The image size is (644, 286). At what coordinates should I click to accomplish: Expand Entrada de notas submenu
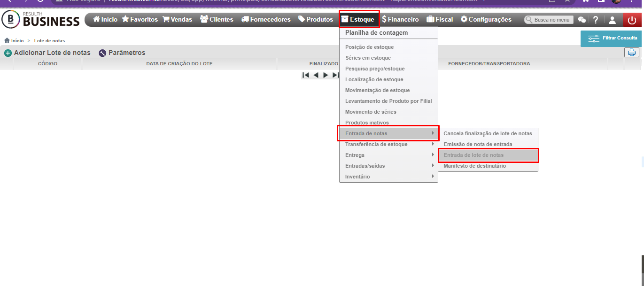coord(388,133)
